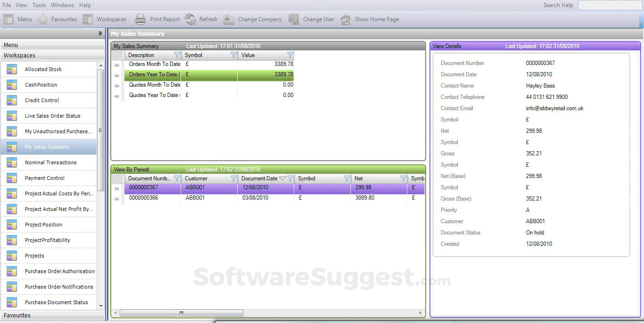Click the horizontal scrollbar under View By Period
The width and height of the screenshot is (644, 323).
182,312
